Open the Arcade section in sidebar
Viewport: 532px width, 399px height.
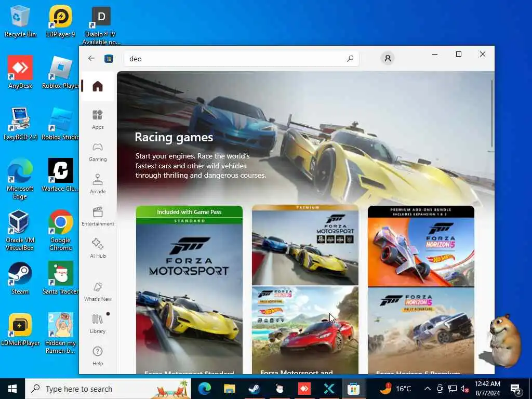(98, 184)
